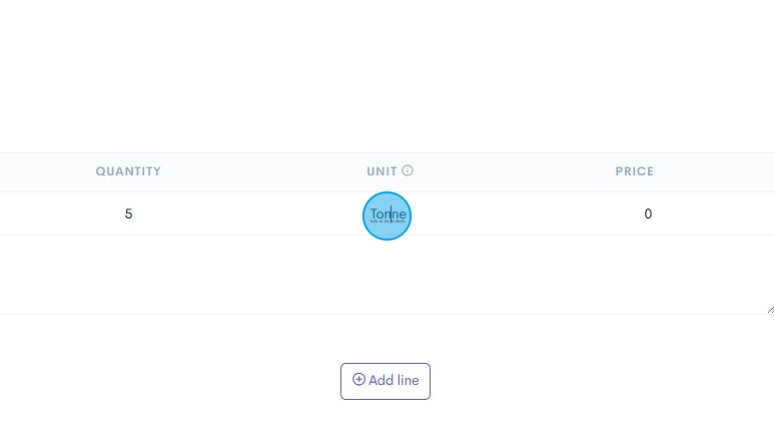This screenshot has width=774, height=434.
Task: Click the Quantity field showing 5
Action: pos(128,214)
